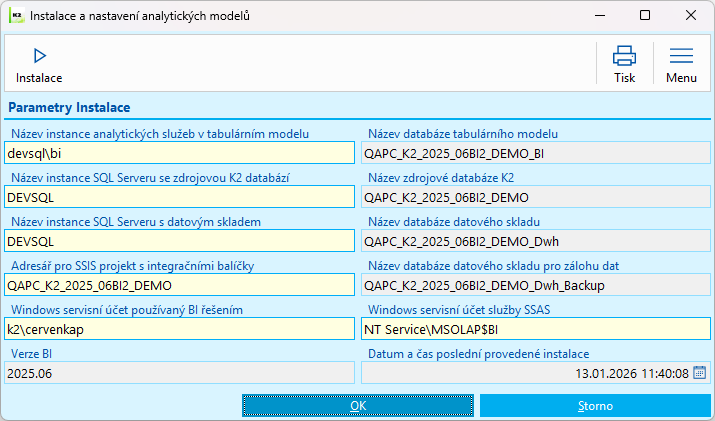The image size is (715, 421).
Task: Open the hamburger Menu icon
Action: pyautogui.click(x=681, y=56)
